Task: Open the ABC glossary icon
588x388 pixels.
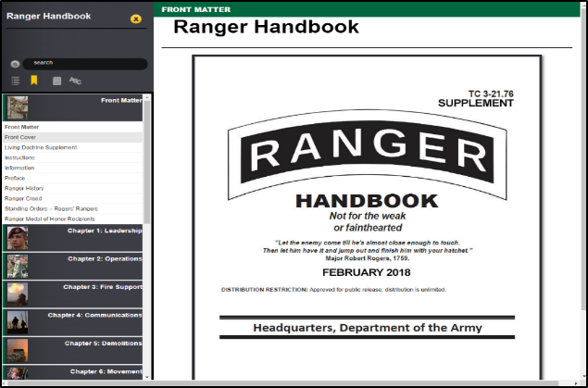Action: point(75,81)
